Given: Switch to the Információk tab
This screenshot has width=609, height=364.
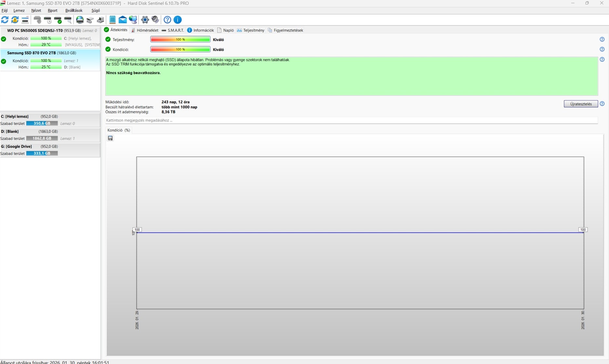Looking at the screenshot, I should 201,30.
